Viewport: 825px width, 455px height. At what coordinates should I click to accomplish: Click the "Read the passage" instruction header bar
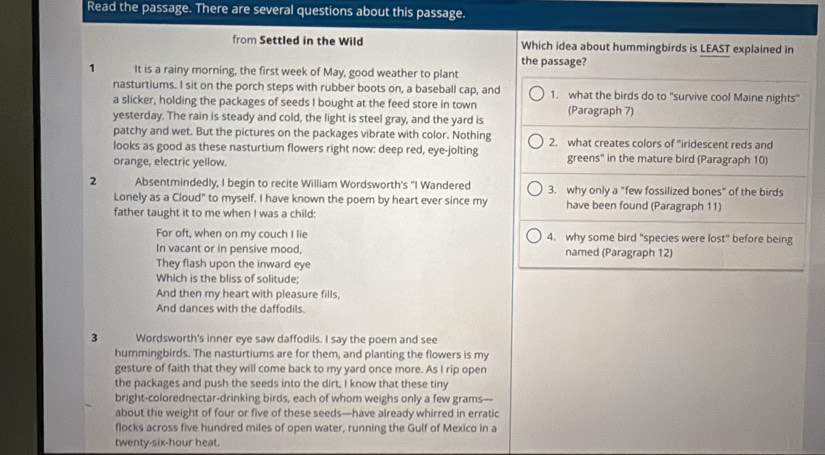449,13
